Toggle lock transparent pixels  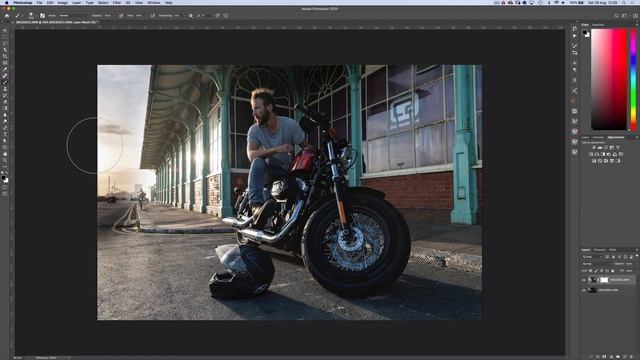tap(591, 271)
